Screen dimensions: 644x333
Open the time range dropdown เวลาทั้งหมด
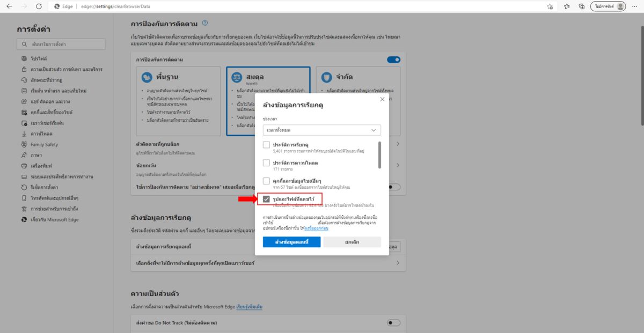coord(321,130)
